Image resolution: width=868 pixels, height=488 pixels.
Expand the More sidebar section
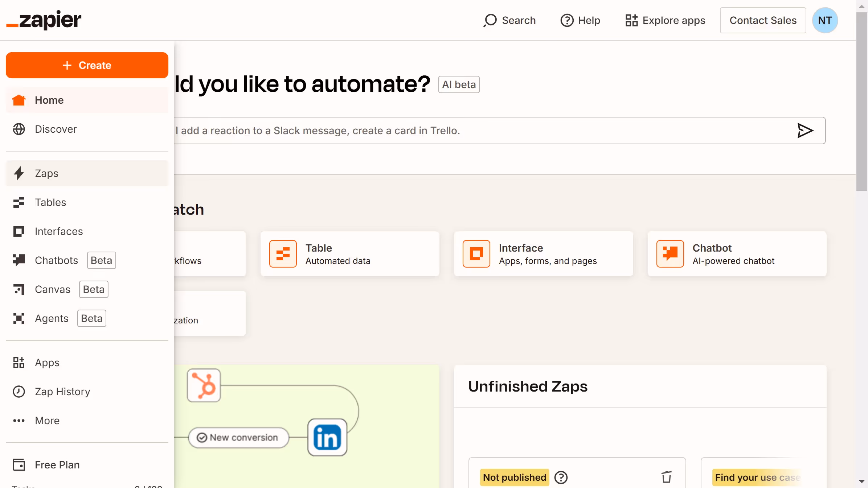47,421
